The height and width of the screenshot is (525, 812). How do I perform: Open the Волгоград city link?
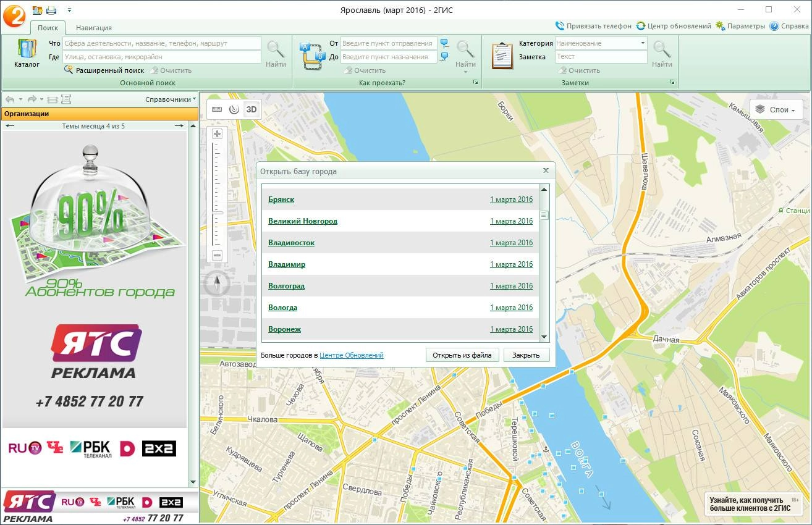(286, 286)
